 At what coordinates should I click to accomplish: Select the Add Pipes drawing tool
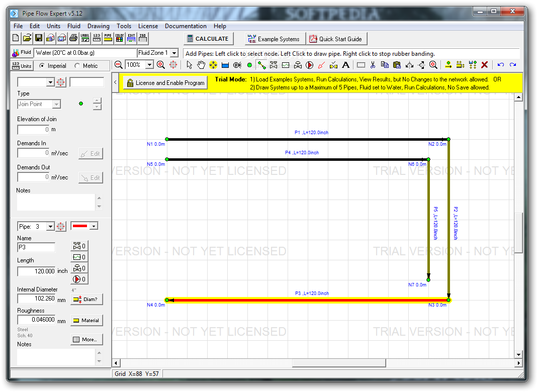click(x=261, y=65)
